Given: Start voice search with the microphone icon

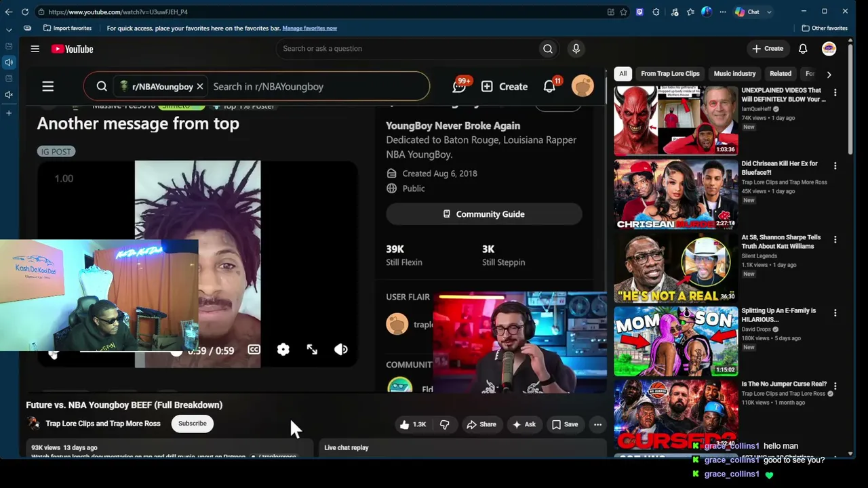Looking at the screenshot, I should click(x=576, y=49).
